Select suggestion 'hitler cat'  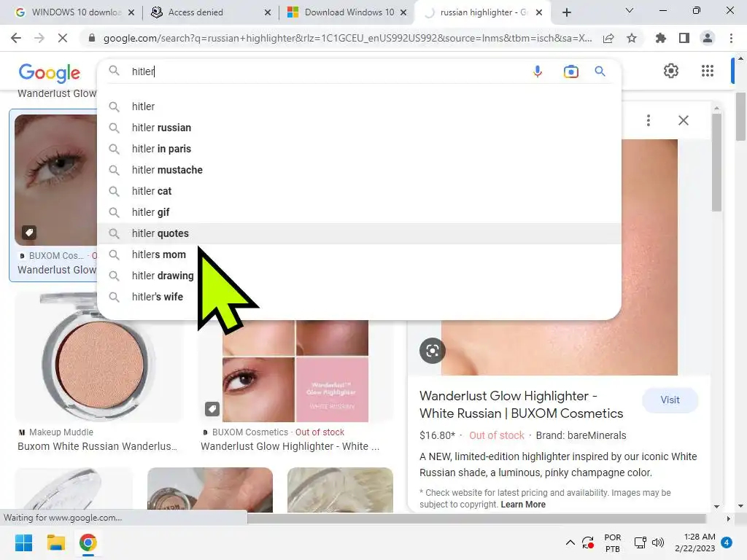point(359,191)
